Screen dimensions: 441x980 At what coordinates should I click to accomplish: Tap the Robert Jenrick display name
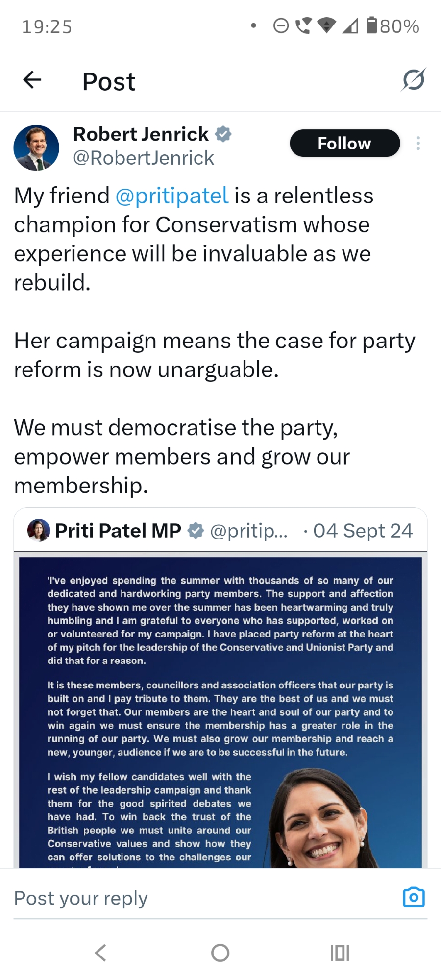pyautogui.click(x=141, y=134)
